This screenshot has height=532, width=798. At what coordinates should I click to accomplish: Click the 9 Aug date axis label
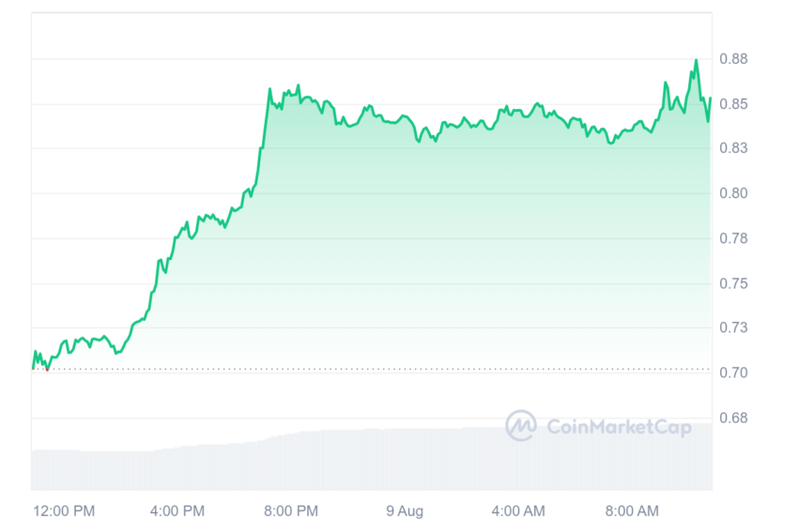[x=405, y=510]
